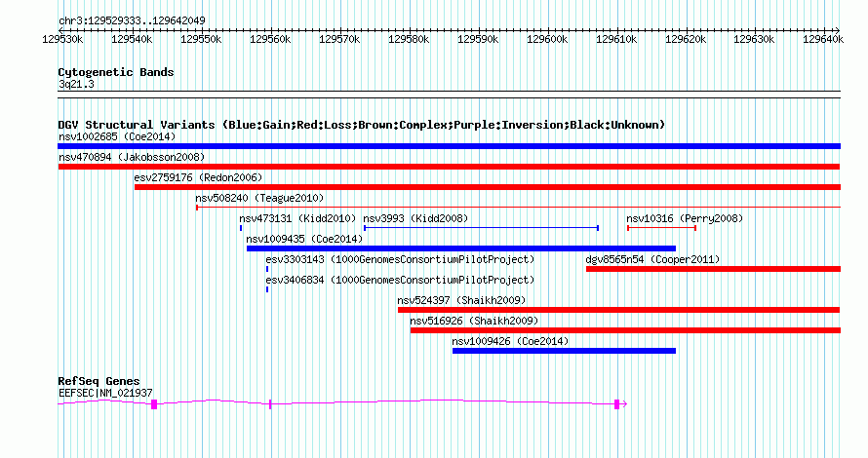Click the 129540k ruler label
868x458 pixels.
133,39
